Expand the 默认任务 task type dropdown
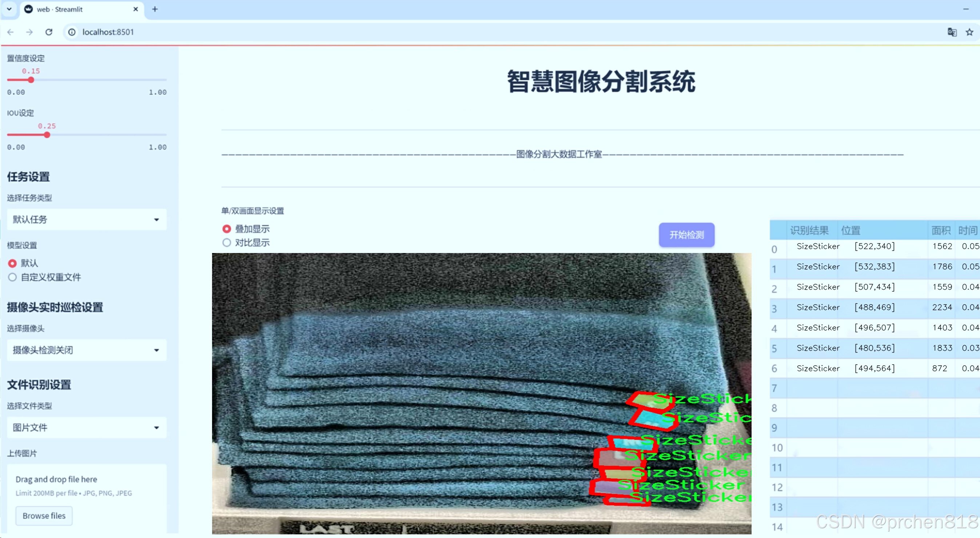The height and width of the screenshot is (538, 980). pos(87,220)
